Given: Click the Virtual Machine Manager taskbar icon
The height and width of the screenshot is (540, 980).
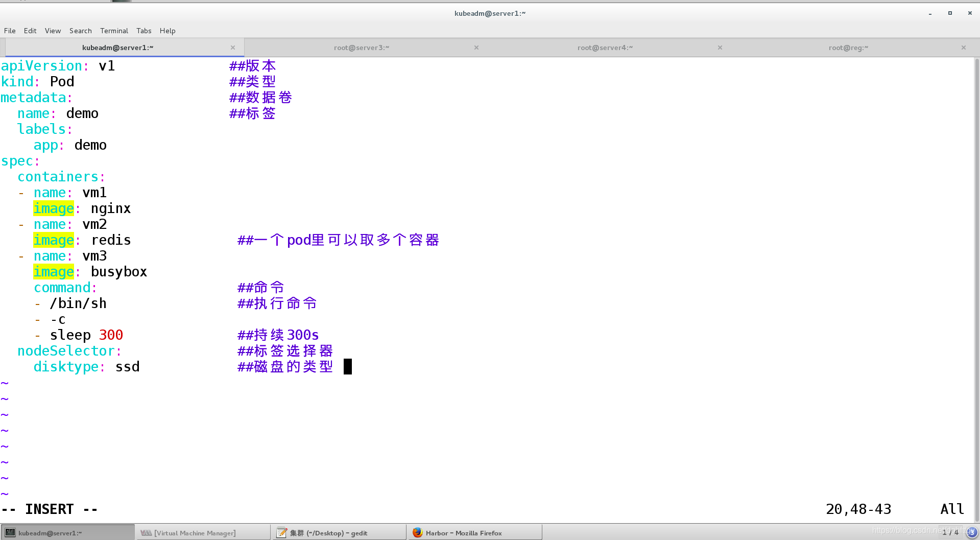Looking at the screenshot, I should [146, 533].
